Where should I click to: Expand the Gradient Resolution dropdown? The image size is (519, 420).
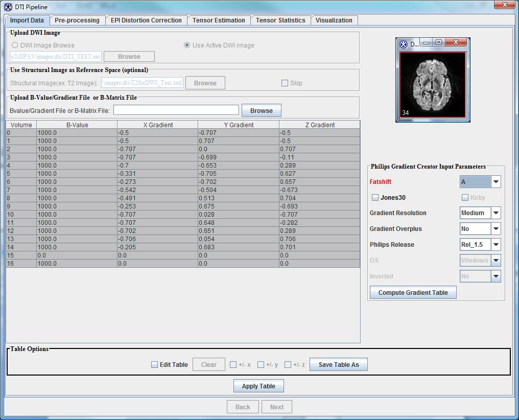pyautogui.click(x=496, y=213)
